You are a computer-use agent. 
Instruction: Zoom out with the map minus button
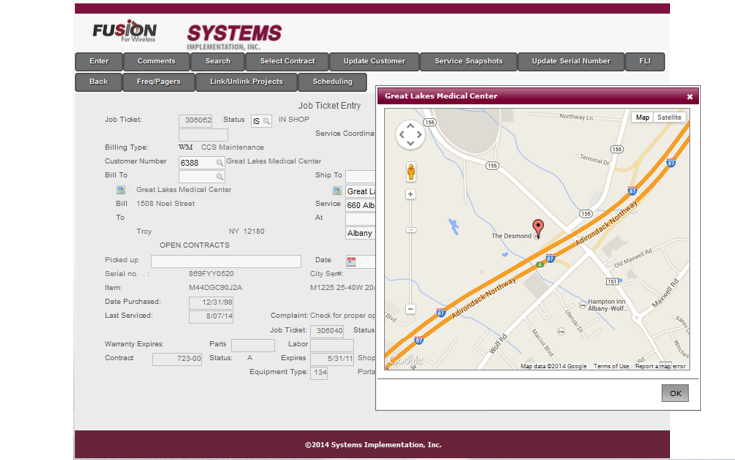tap(411, 309)
